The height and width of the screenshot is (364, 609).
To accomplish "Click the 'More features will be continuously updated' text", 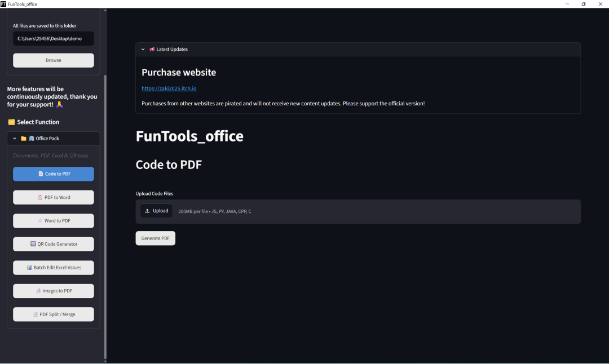I will 52,96.
